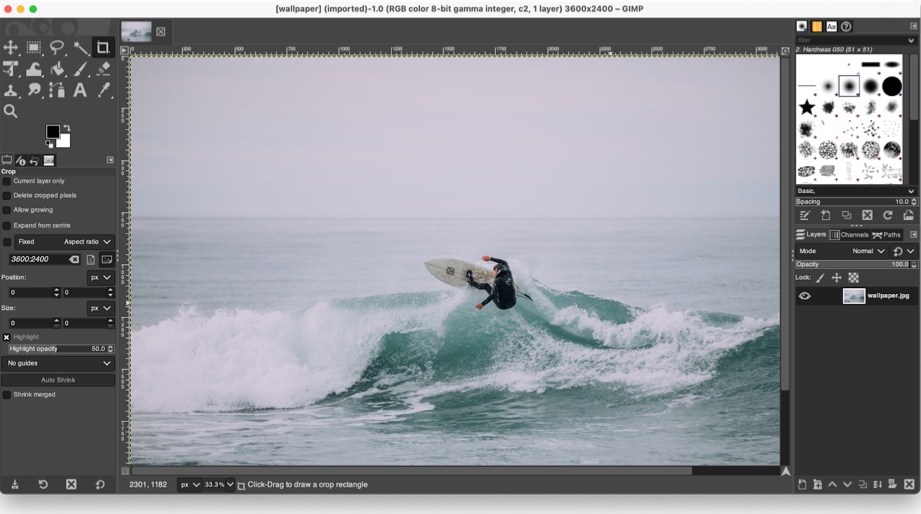Tick the Delete cropped pixels checkbox

[x=7, y=196]
